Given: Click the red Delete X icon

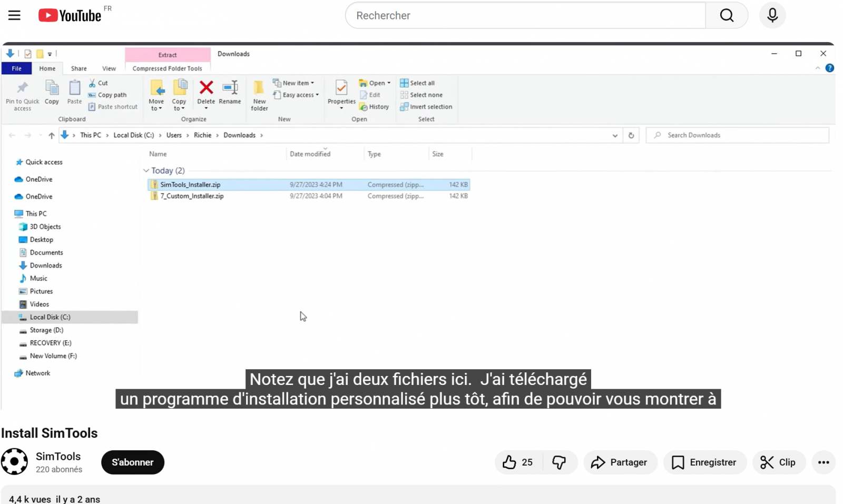Looking at the screenshot, I should click(206, 87).
